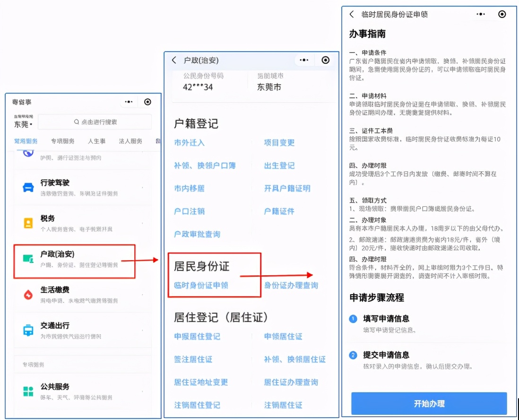519x420 pixels.
Task: Tap the more options ellipsis on 户政(治安) page
Action: pyautogui.click(x=304, y=60)
